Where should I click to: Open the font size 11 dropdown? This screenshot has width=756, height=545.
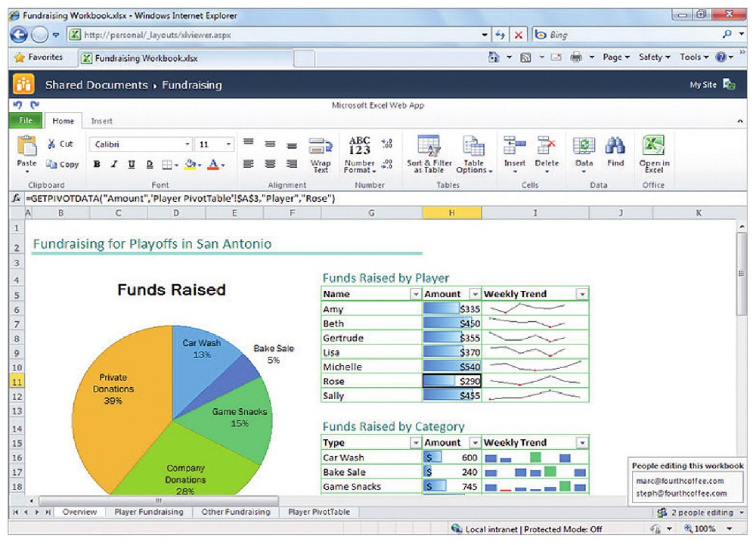pyautogui.click(x=228, y=144)
